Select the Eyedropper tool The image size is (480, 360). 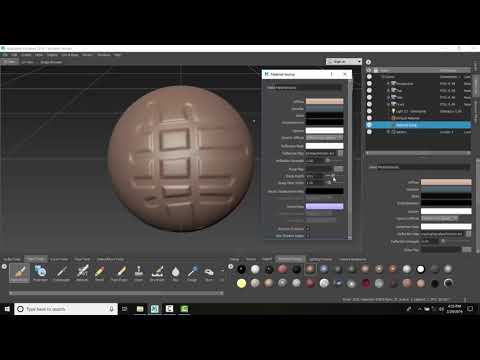[x=61, y=272]
